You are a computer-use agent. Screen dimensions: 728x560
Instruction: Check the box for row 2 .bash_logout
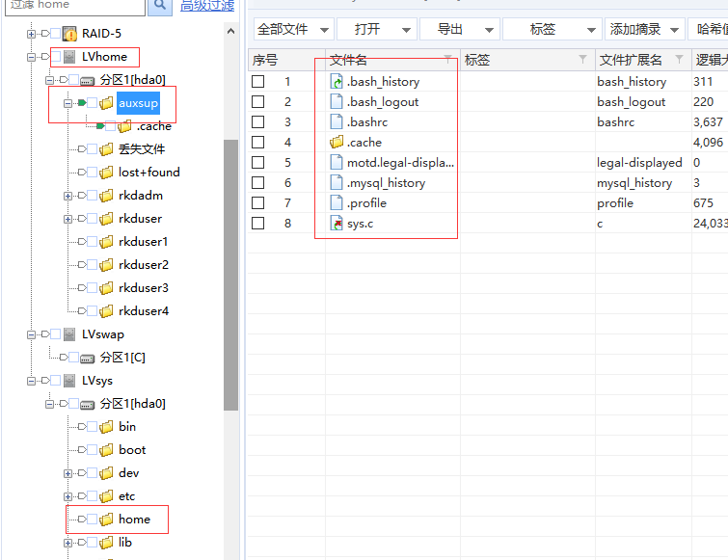258,101
